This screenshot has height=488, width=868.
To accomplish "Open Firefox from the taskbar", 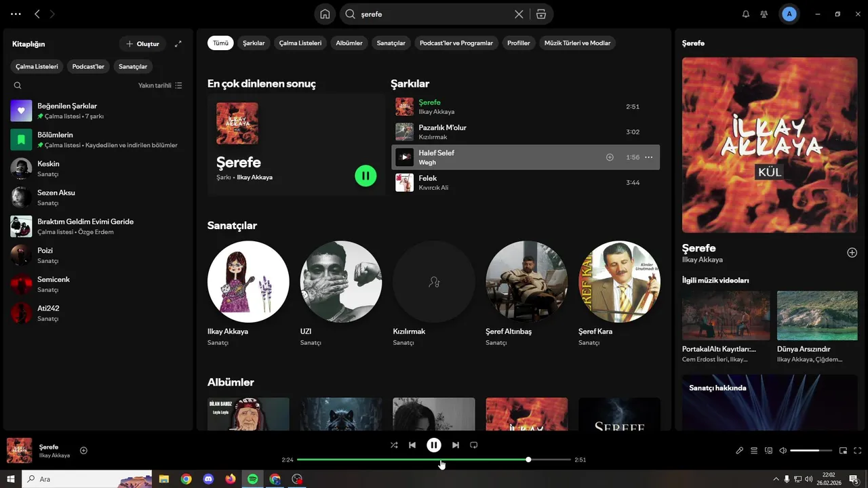I will [x=231, y=479].
